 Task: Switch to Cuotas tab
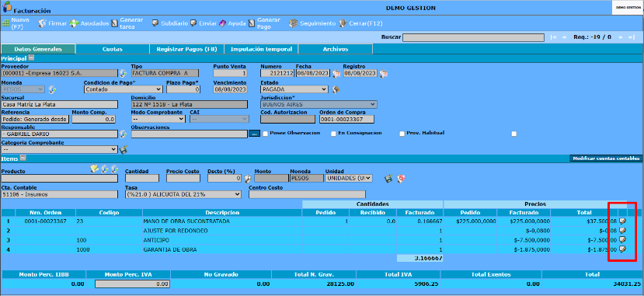click(113, 49)
